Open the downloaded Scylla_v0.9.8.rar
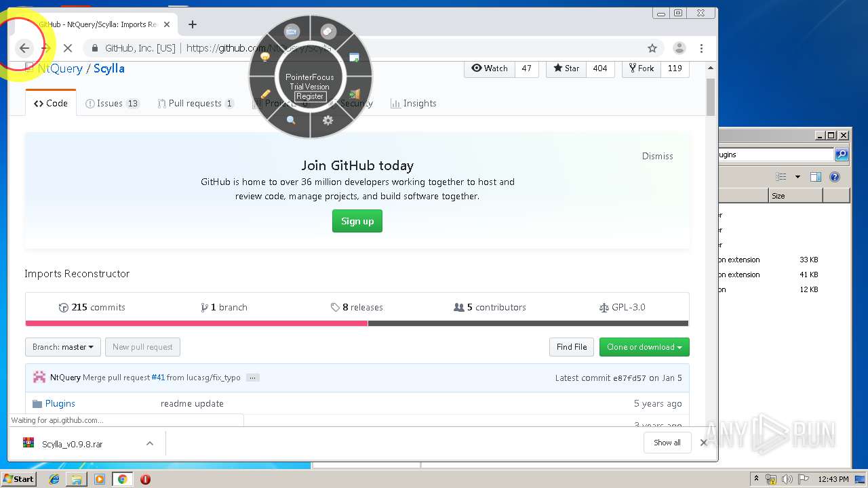The height and width of the screenshot is (488, 868). (x=73, y=444)
